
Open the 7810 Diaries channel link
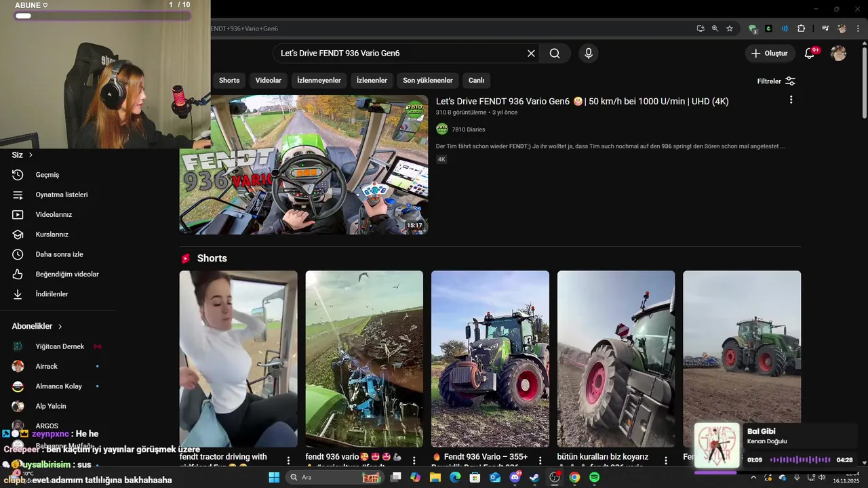[x=469, y=129]
